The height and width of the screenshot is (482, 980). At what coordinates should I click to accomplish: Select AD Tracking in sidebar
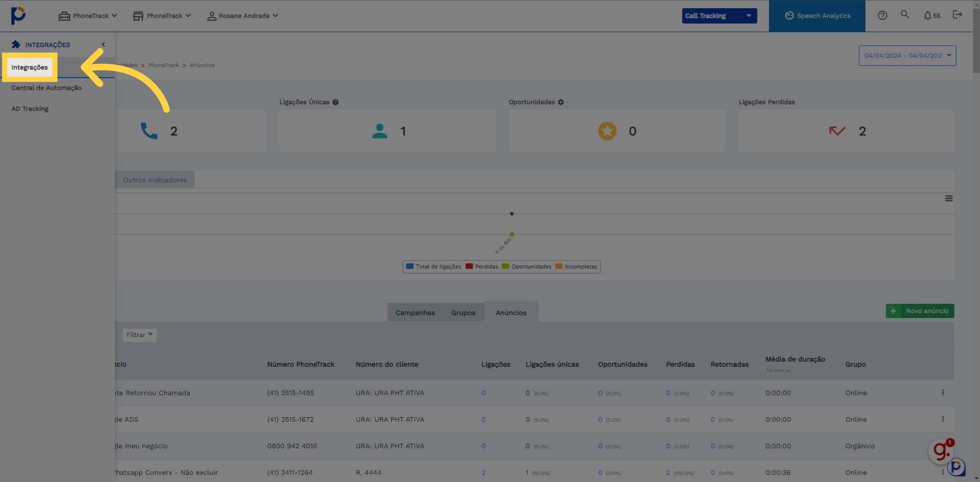tap(30, 109)
